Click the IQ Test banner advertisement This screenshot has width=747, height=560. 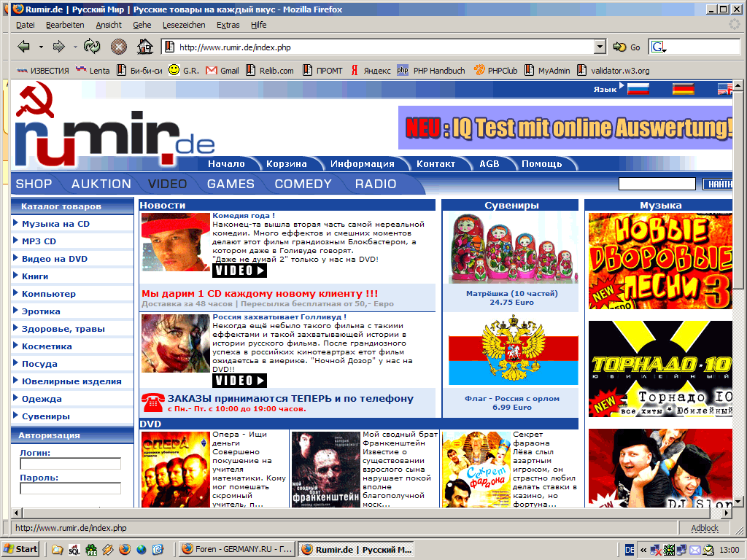[x=565, y=128]
